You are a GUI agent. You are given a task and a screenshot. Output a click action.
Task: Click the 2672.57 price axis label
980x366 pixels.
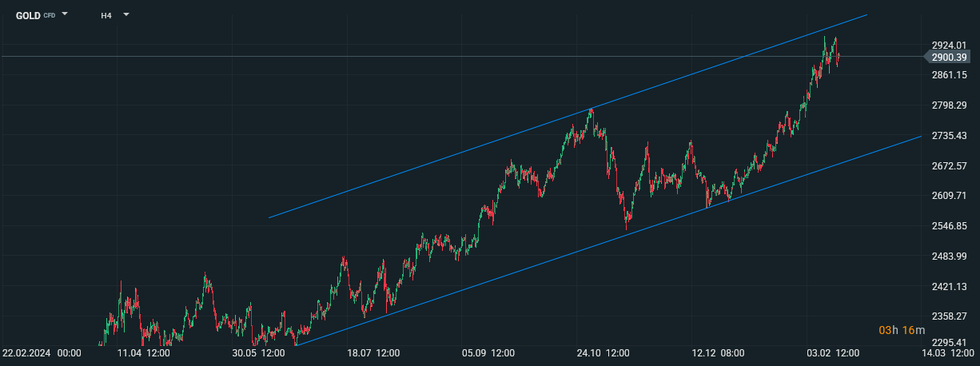coord(950,165)
